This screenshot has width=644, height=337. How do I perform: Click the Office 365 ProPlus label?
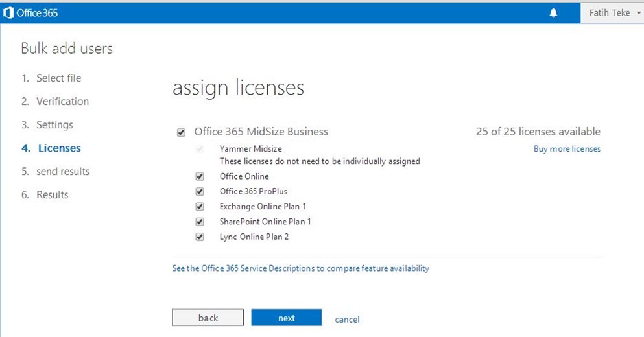254,191
